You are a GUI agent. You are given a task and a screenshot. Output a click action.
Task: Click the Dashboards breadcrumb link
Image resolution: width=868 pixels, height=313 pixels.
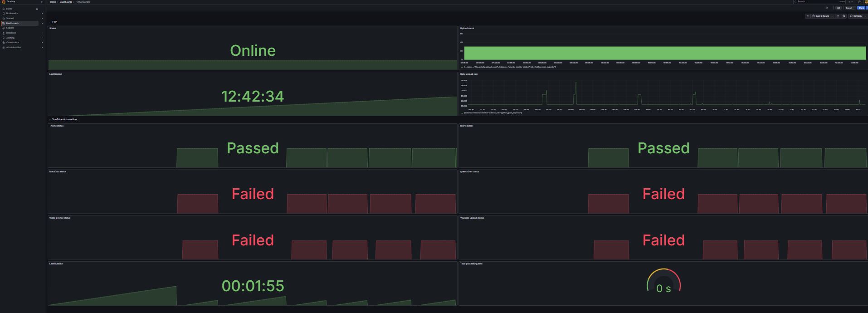(66, 2)
